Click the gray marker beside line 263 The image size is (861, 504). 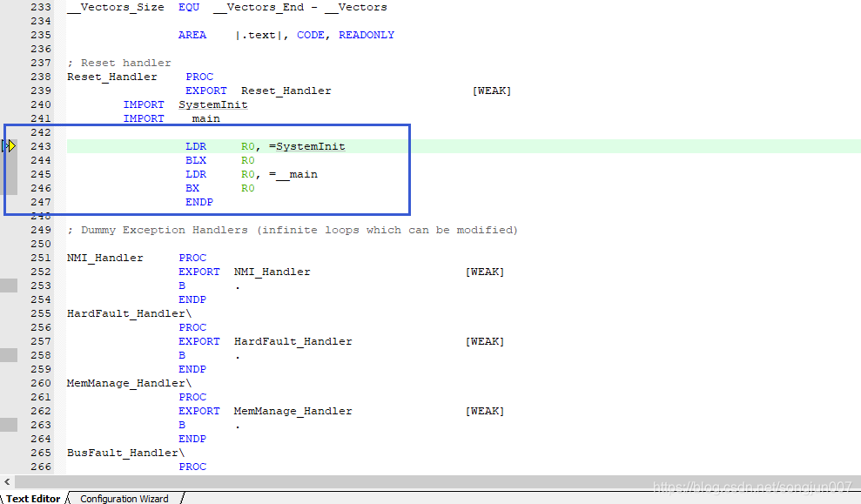tap(8, 424)
